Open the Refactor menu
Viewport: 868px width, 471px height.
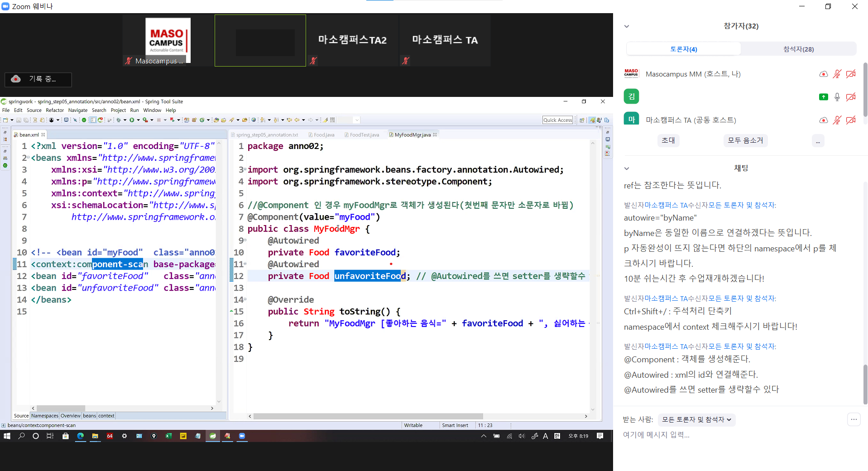coord(55,110)
